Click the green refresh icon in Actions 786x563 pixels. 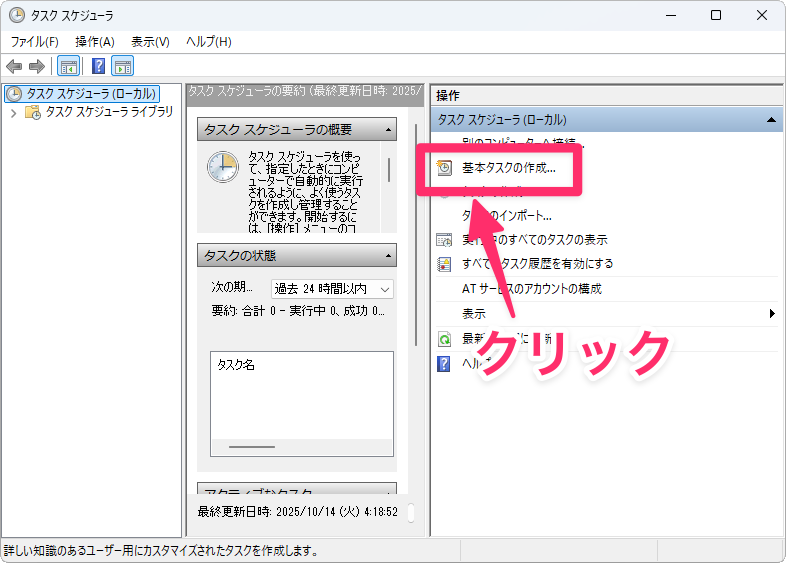445,339
